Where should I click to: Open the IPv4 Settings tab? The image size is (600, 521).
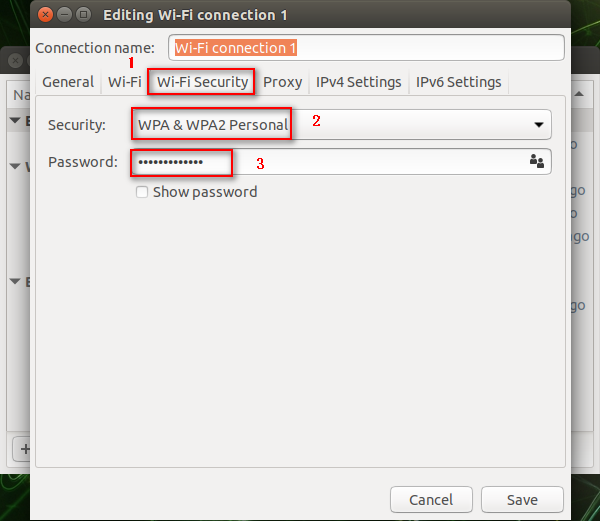point(359,82)
